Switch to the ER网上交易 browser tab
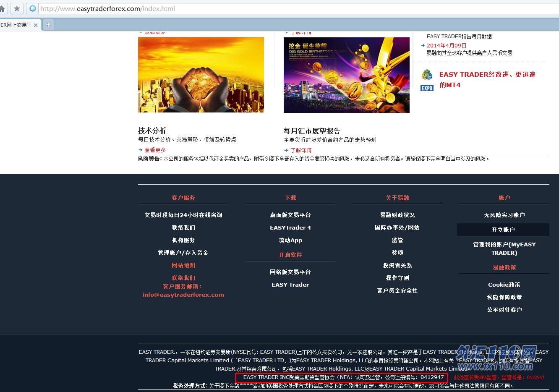 pyautogui.click(x=16, y=24)
